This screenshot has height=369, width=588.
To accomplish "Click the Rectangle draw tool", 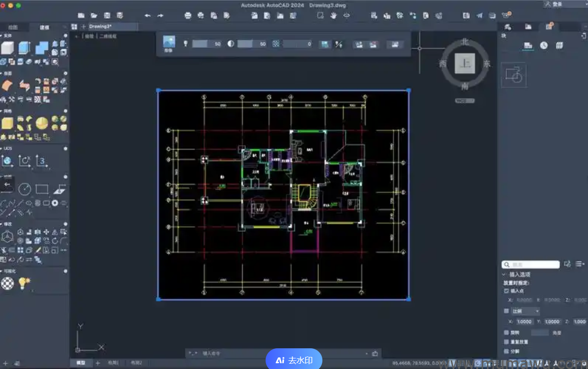I will click(x=42, y=189).
